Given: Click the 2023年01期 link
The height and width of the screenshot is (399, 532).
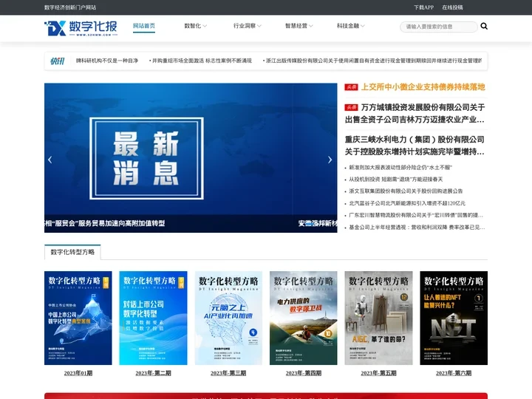Looking at the screenshot, I should [x=78, y=373].
